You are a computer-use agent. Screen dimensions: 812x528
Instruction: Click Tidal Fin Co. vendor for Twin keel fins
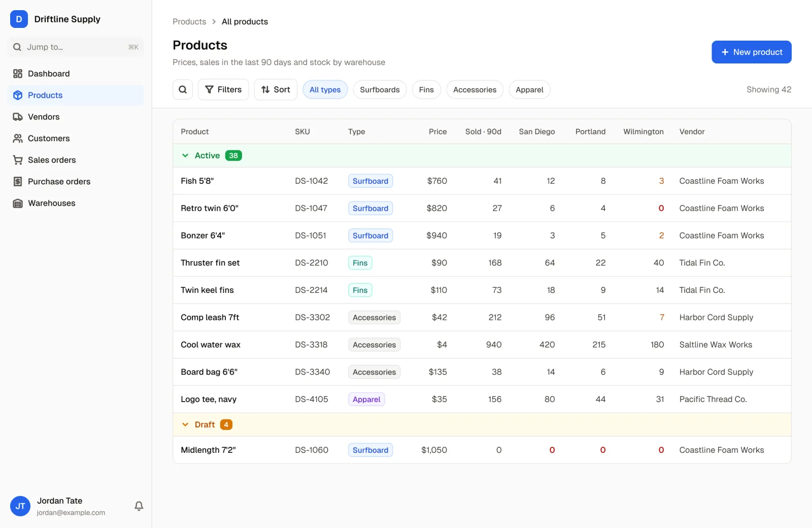702,290
